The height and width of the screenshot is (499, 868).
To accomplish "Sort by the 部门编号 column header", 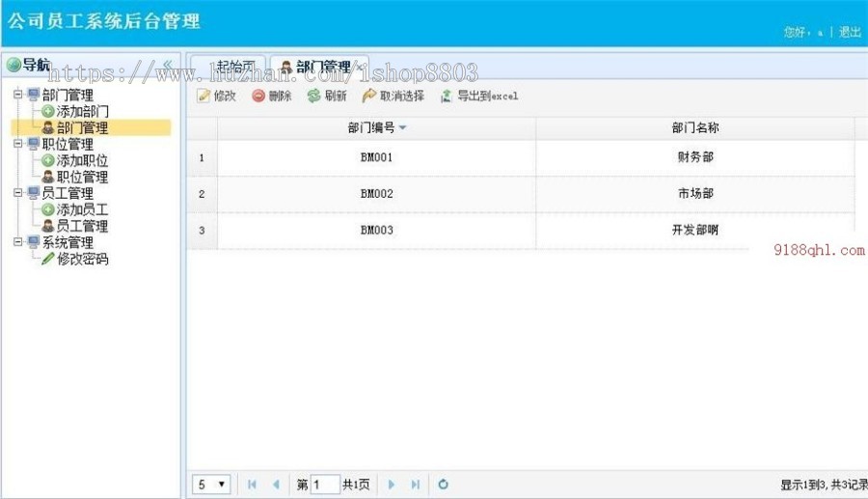I will (x=376, y=128).
